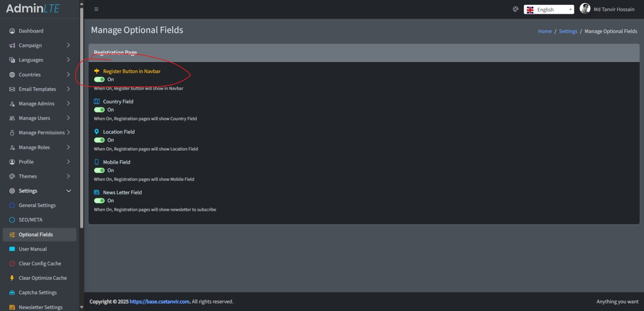Open the base.csetanvir.com footer link
The image size is (644, 311).
(x=160, y=302)
